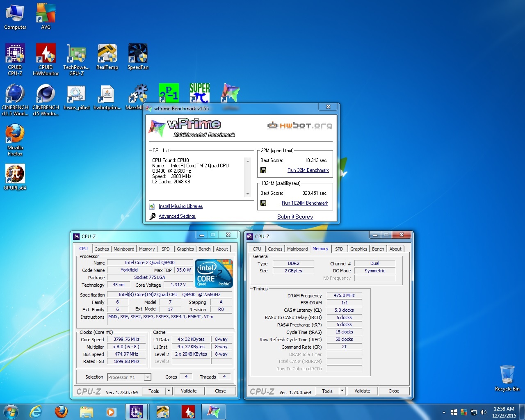Screen dimensions: 525x420
Task: Select SPD tab in left CPU-Z
Action: tap(166, 249)
